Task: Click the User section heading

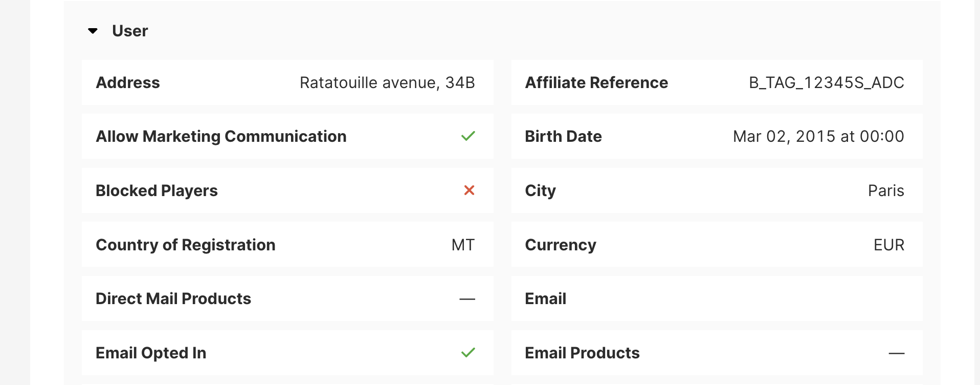Action: click(x=130, y=31)
